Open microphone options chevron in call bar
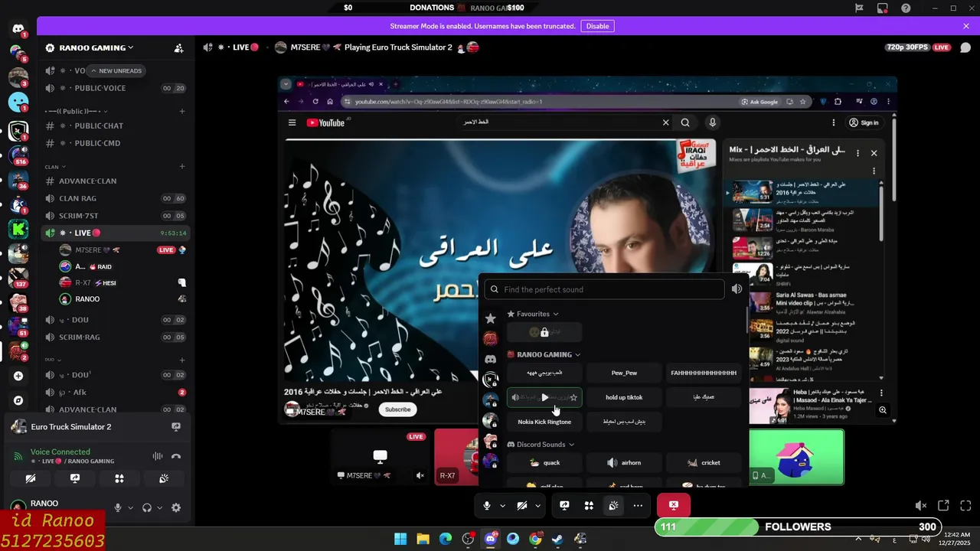This screenshot has height=551, width=980. tap(502, 505)
